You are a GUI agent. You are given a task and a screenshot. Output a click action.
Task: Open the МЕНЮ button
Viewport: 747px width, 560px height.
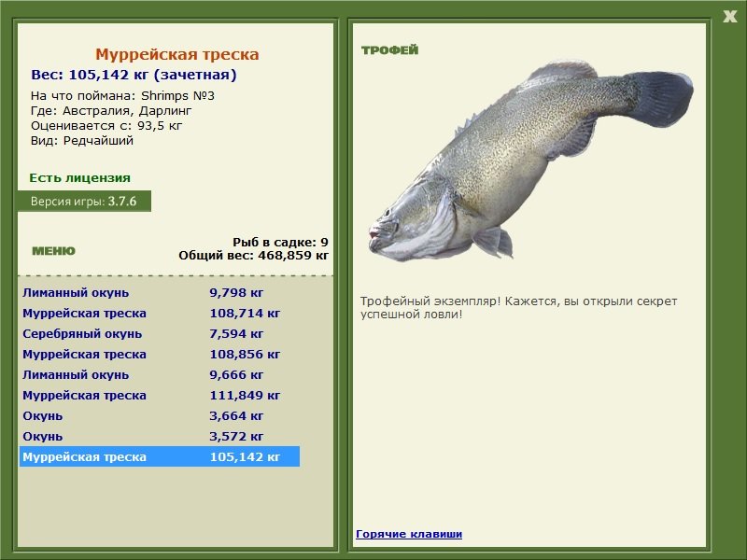coord(53,251)
